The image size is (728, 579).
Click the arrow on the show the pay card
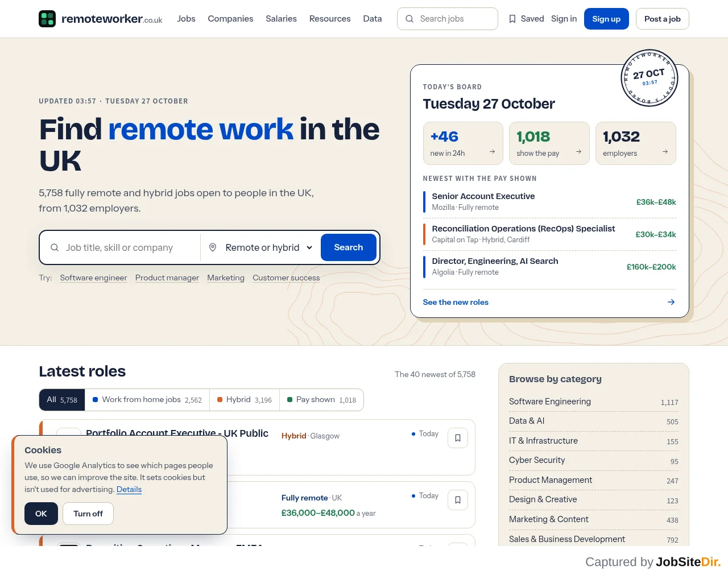pyautogui.click(x=579, y=152)
